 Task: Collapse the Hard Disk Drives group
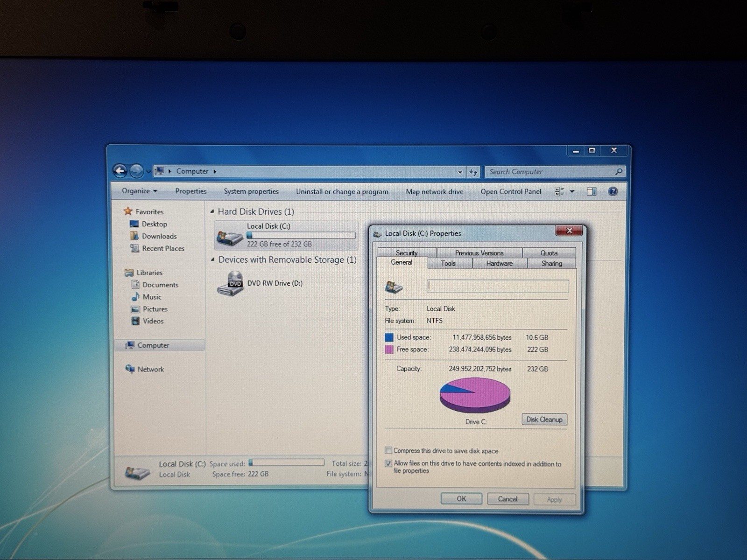point(212,211)
